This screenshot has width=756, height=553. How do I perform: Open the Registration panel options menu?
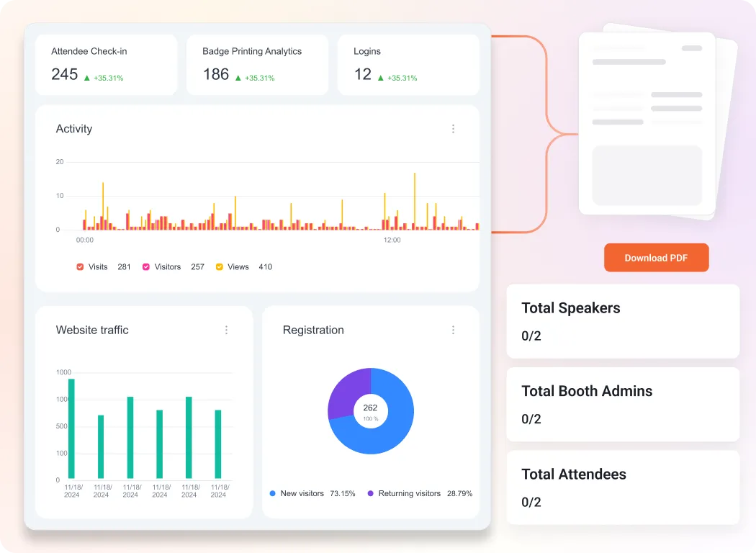click(x=454, y=330)
